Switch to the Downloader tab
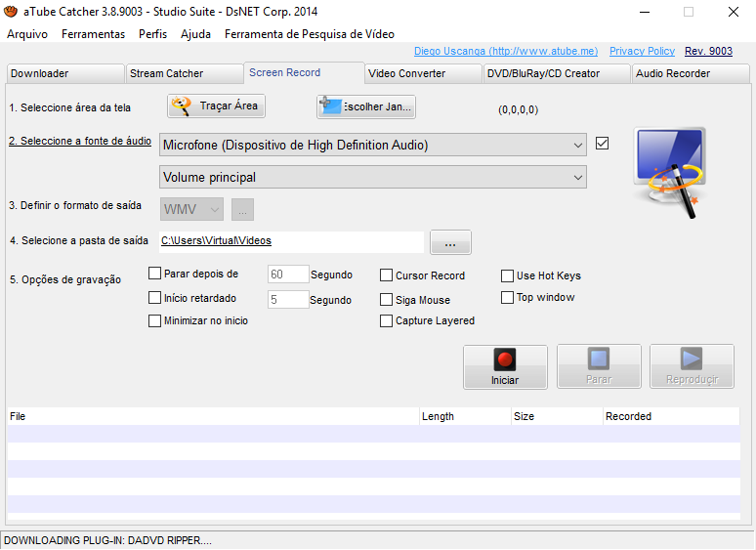Viewport: 756px width, 550px height. (65, 73)
